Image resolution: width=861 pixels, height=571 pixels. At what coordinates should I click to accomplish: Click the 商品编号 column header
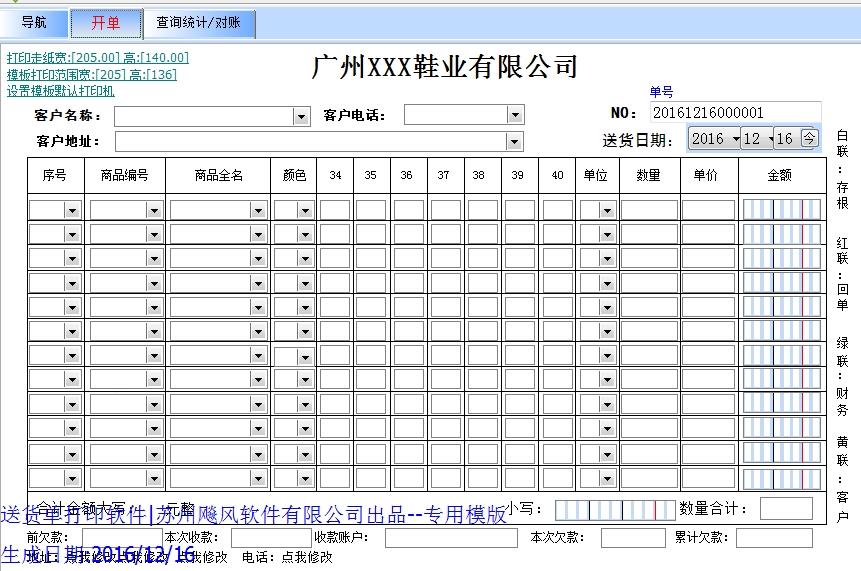pos(125,175)
